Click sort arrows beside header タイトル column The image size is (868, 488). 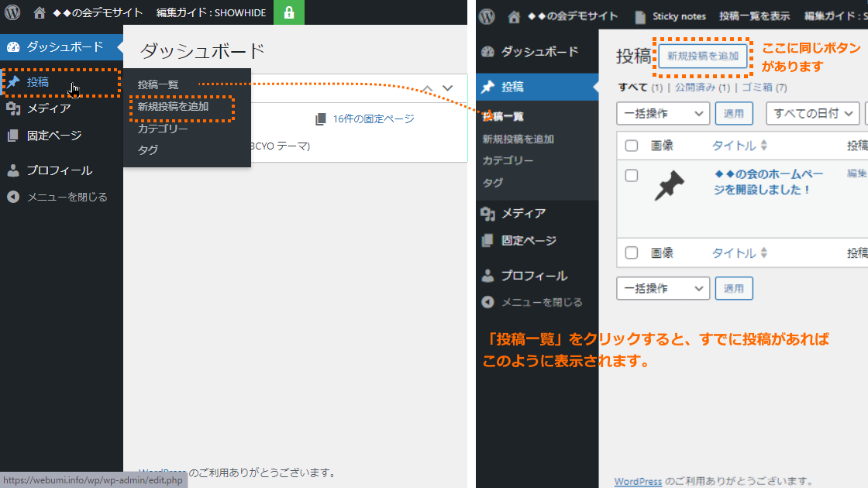coord(764,146)
